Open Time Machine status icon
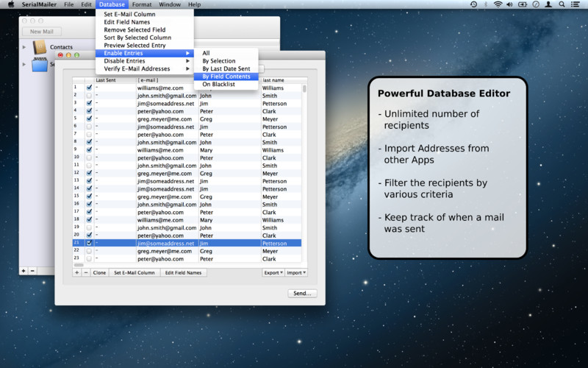This screenshot has width=588, height=368. coord(473,4)
